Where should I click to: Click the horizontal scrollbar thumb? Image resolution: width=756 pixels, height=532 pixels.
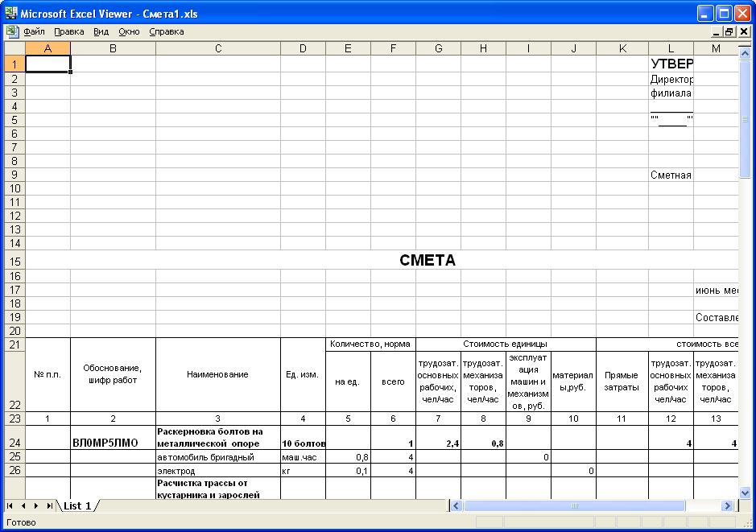click(574, 505)
